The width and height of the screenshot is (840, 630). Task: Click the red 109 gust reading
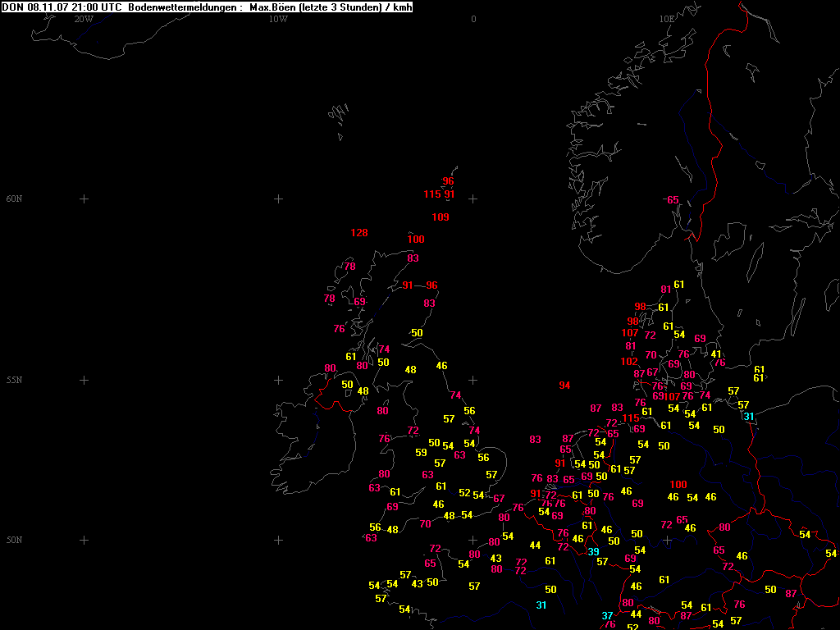pyautogui.click(x=441, y=217)
